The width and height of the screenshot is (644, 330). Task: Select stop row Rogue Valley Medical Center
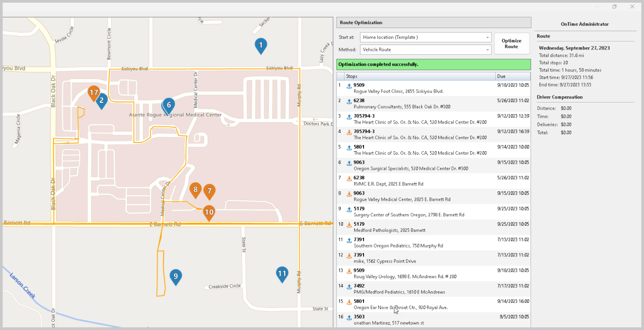(433, 196)
